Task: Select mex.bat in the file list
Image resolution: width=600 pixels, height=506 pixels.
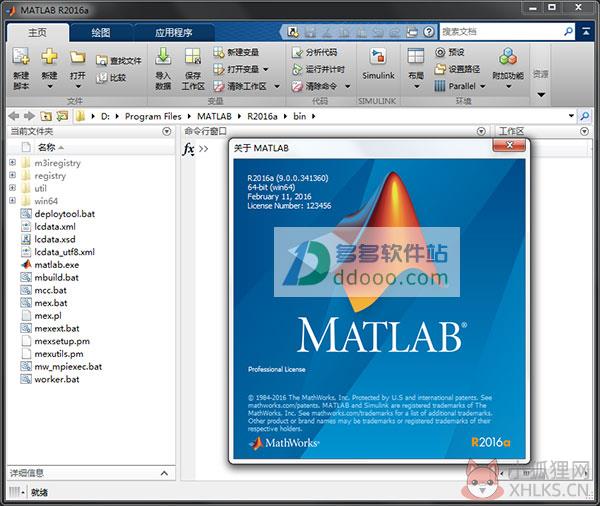Action: [51, 303]
